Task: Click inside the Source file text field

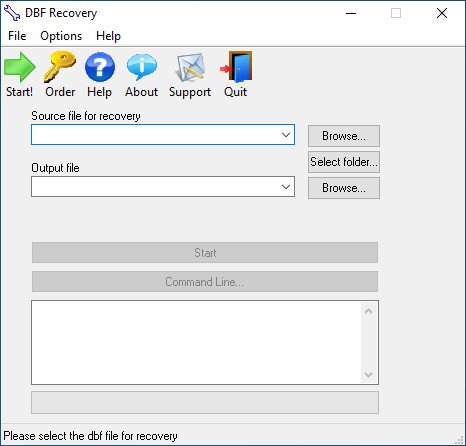Action: tap(155, 135)
